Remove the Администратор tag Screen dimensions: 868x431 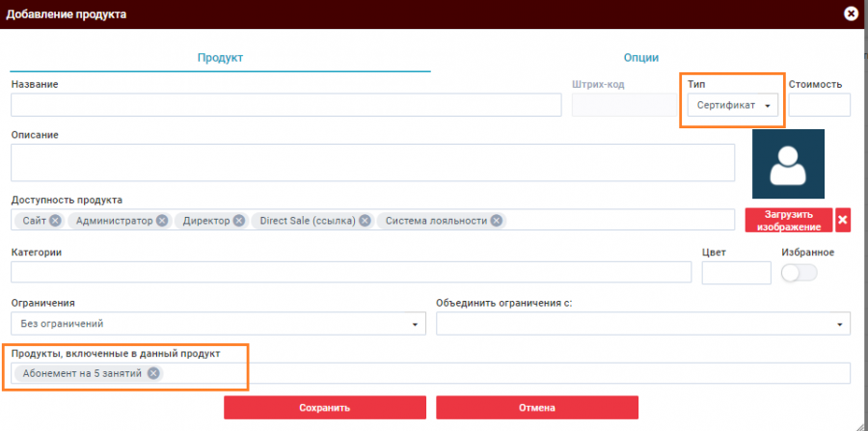point(162,221)
